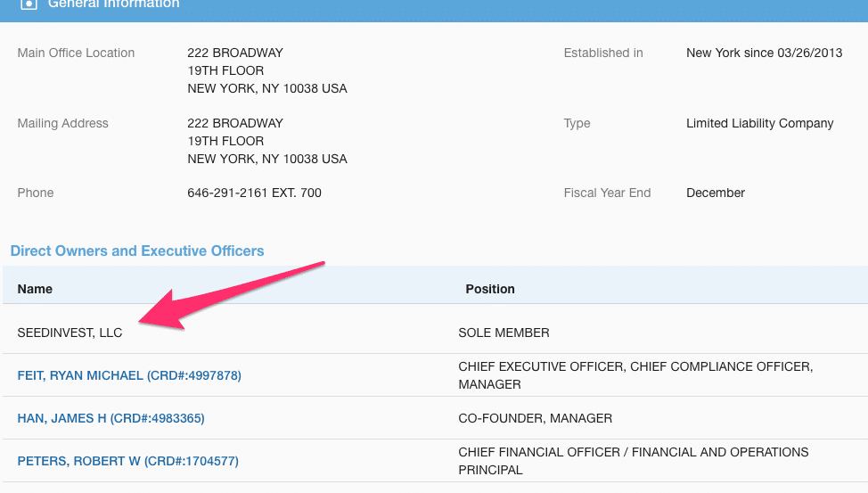Open PETERS, ROBERT W CRD link

tap(127, 461)
